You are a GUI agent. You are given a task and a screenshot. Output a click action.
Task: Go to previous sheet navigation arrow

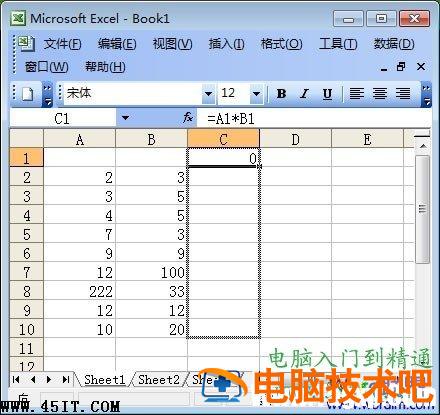(33, 379)
